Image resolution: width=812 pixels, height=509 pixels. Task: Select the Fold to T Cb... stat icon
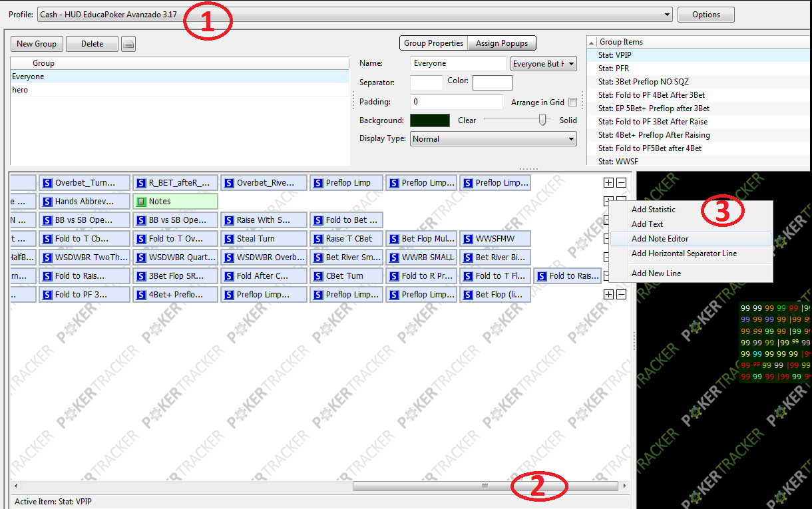point(47,239)
